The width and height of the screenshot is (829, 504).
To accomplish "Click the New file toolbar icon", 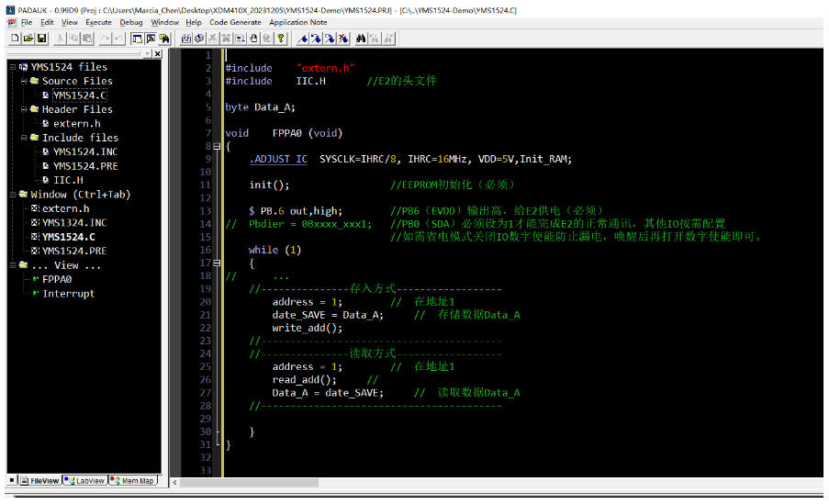I will (16, 39).
